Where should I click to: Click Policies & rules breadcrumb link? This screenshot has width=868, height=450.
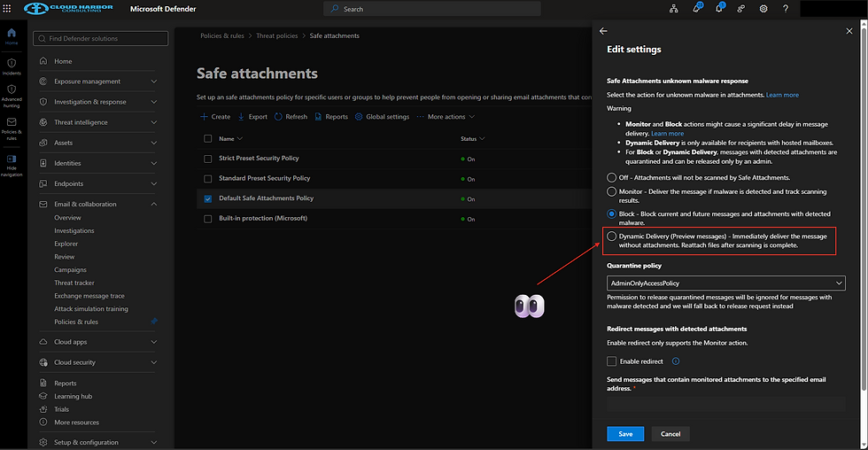pos(222,36)
